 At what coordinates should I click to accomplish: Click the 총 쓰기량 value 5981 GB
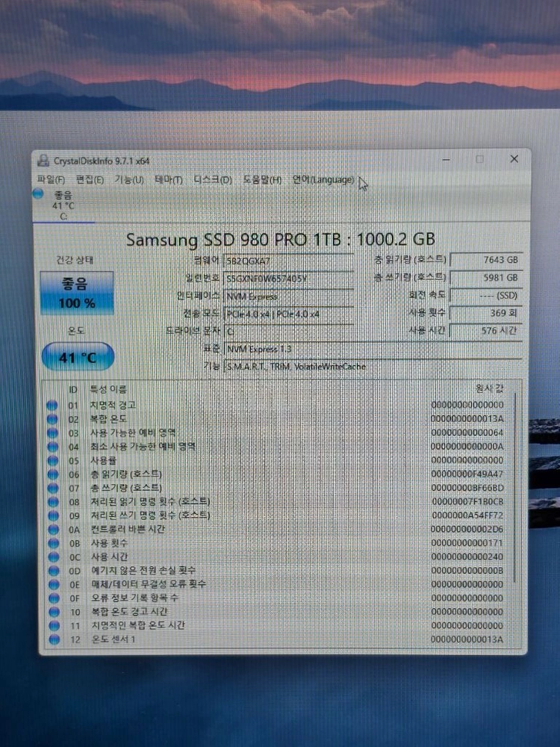[x=486, y=278]
